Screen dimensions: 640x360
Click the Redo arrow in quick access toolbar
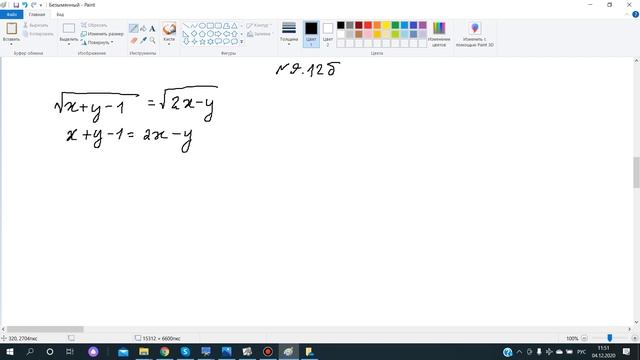click(x=33, y=5)
